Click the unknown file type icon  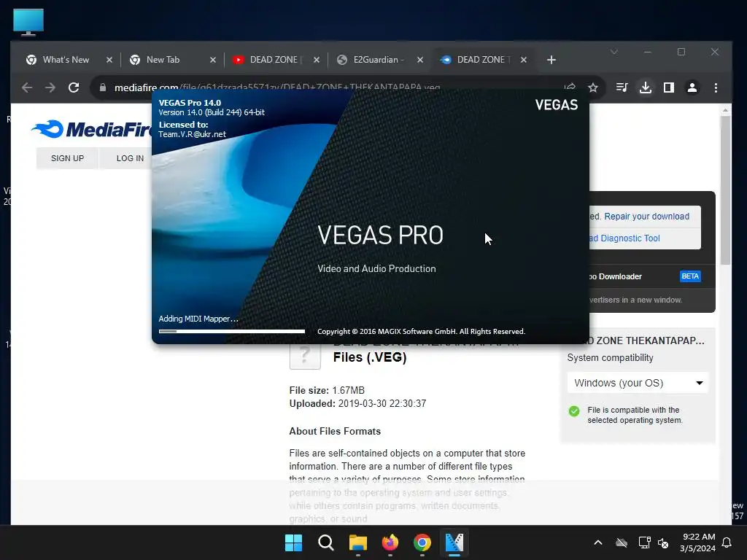tap(305, 356)
